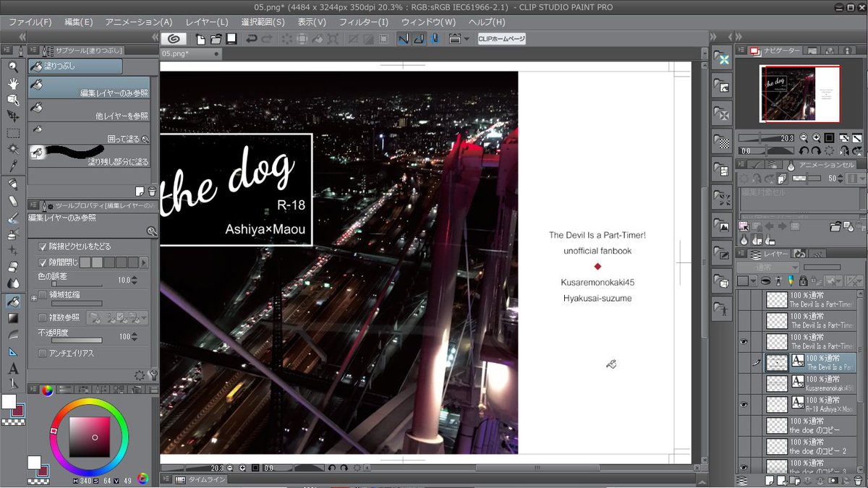Click the delete layer trash icon
This screenshot has width=868, height=488.
[x=859, y=480]
